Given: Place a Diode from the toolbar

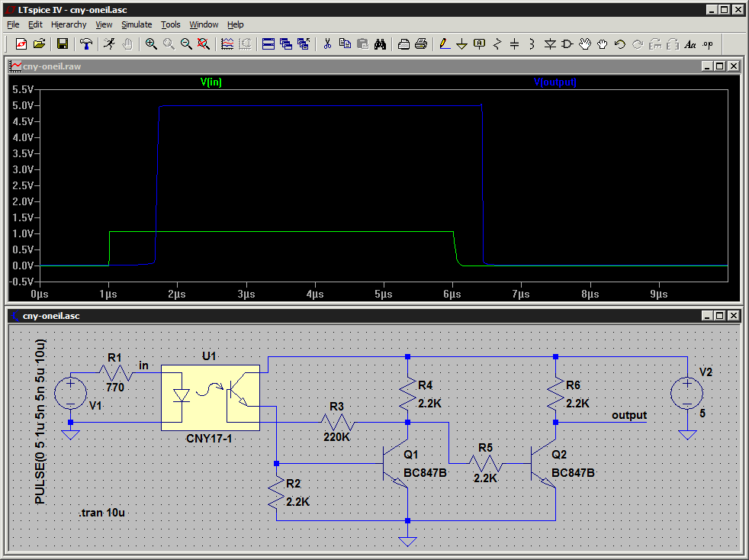Looking at the screenshot, I should pyautogui.click(x=550, y=44).
